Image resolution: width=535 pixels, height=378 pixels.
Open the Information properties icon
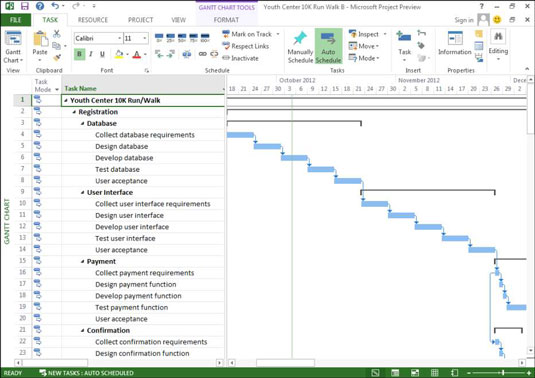454,38
